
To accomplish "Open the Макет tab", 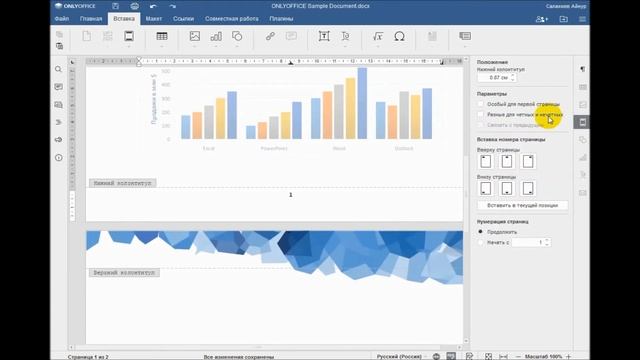I will tap(154, 19).
